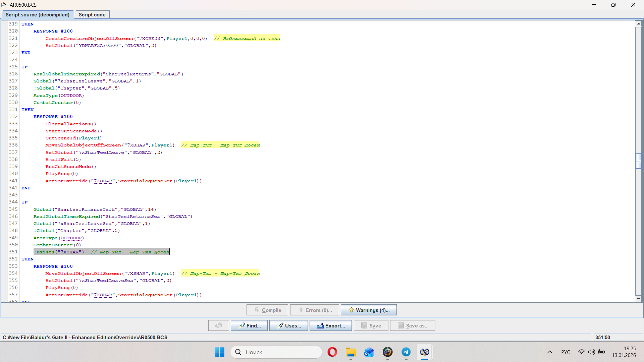Open the Opera browser from the taskbar
Screen dimensions: 644x362
[x=332, y=352]
